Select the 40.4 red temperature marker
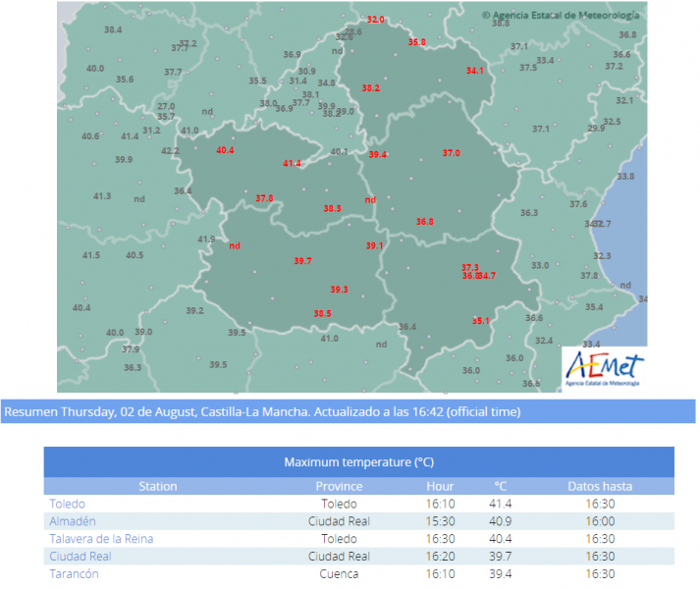 coord(225,150)
